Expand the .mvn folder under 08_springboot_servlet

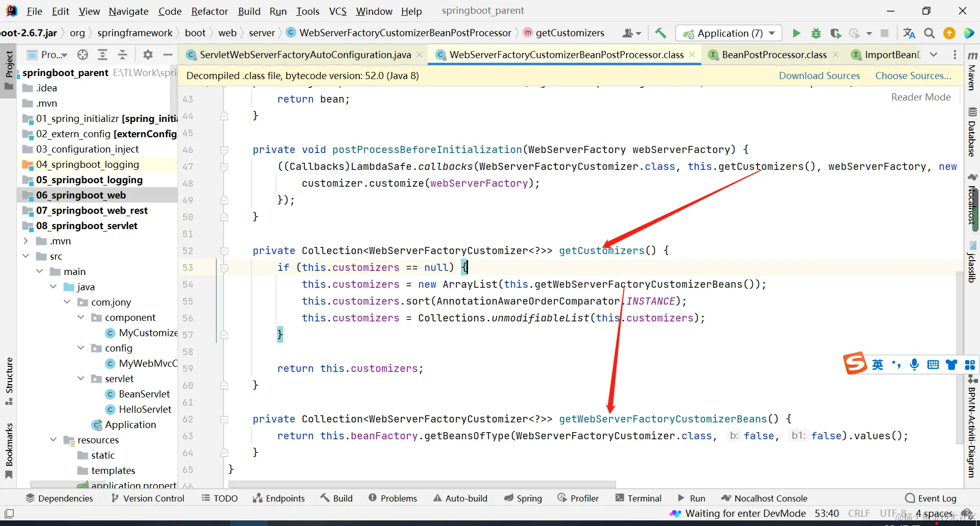click(26, 241)
